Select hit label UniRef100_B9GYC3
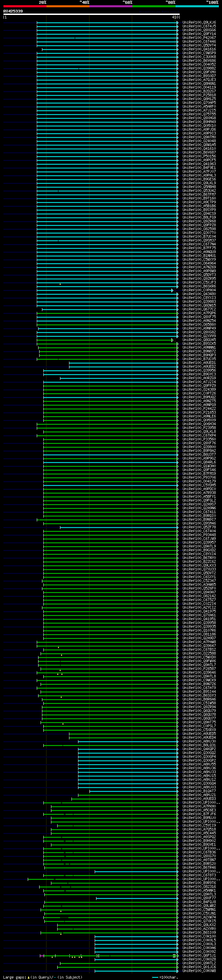The width and height of the screenshot is (222, 980). coord(199,374)
